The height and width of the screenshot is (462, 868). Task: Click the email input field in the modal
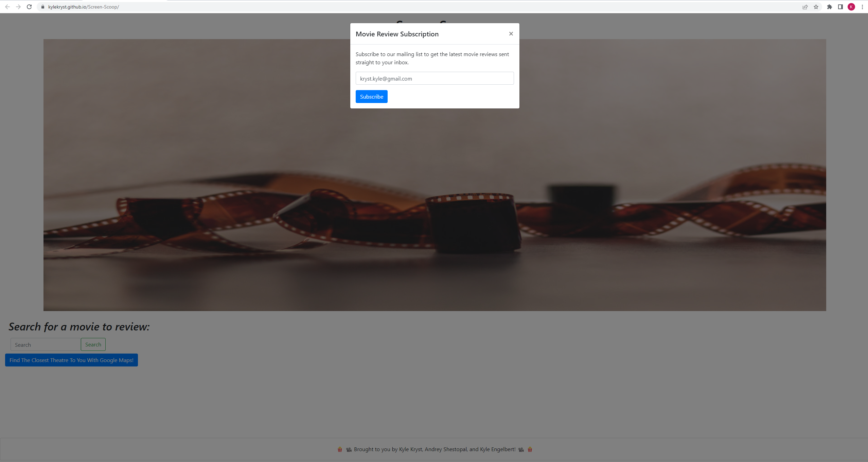[x=435, y=78]
